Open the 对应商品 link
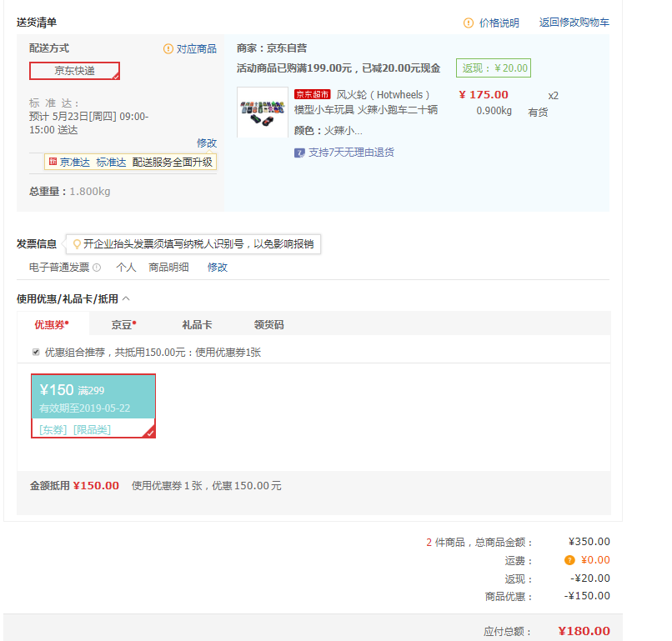This screenshot has width=672, height=641. (196, 49)
